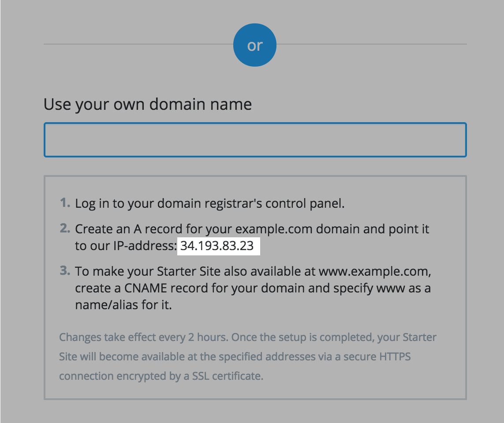Click the "to our IP-address:" label
The height and width of the screenshot is (423, 504).
pos(125,246)
